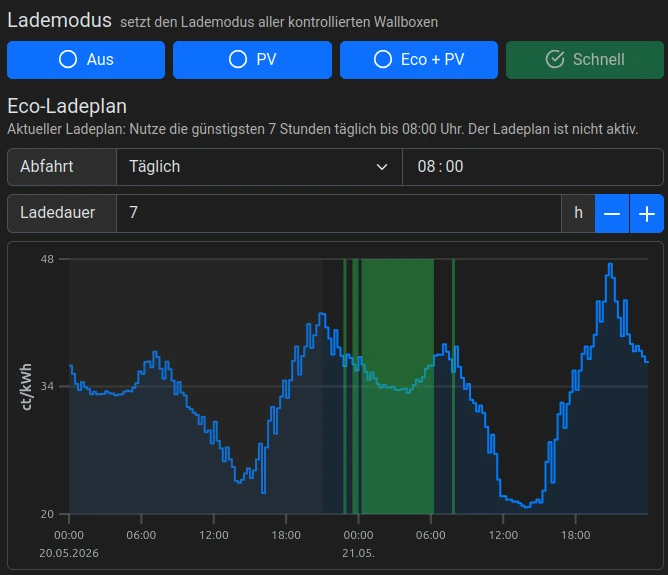Decrease Ladedauer with the minus button

click(612, 213)
